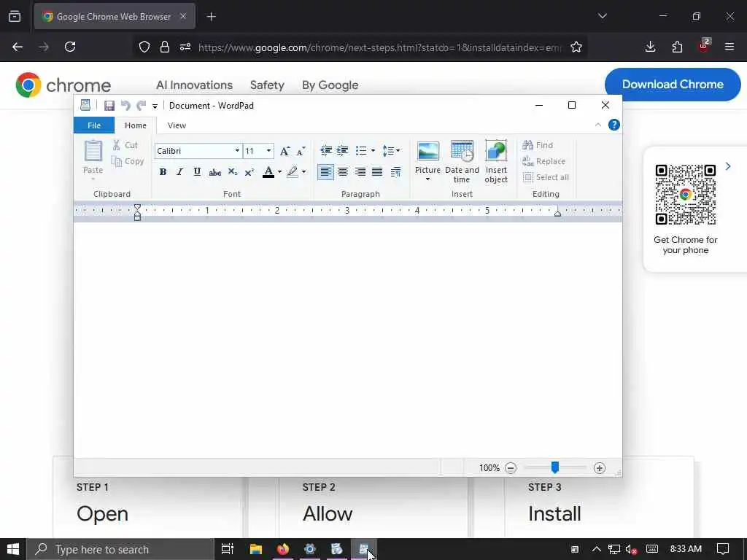Viewport: 747px width, 560px height.
Task: Open the list style dropdown arrow
Action: coord(373,151)
